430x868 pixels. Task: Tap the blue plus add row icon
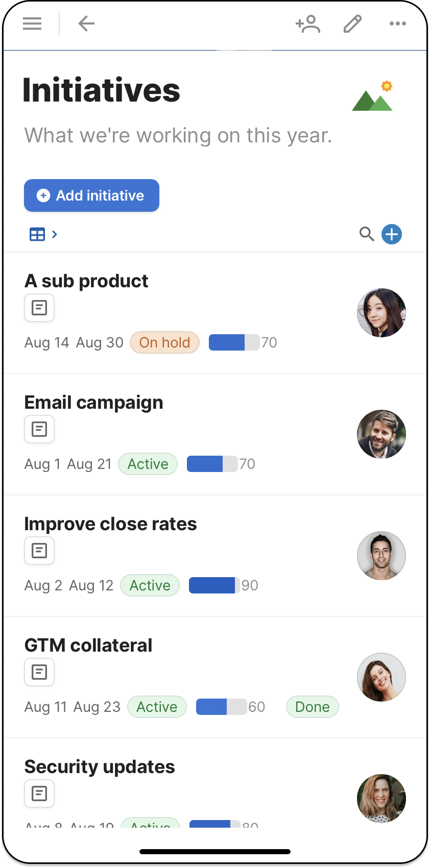coord(392,234)
